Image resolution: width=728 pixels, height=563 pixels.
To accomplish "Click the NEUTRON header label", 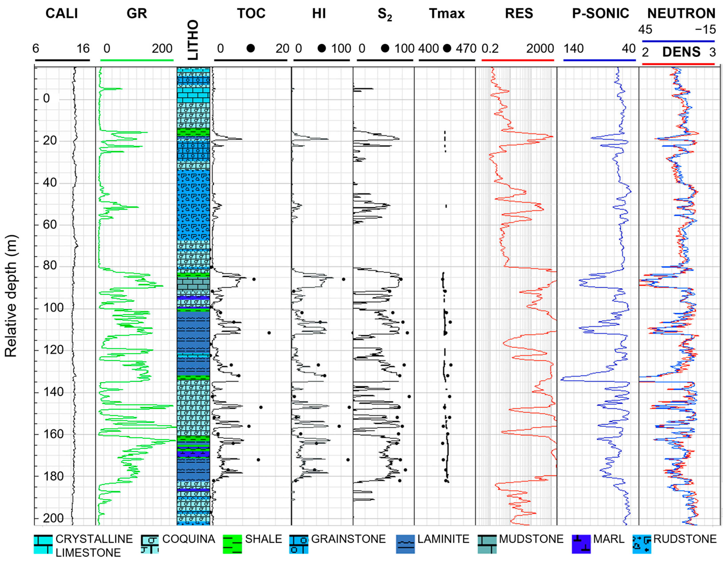I will click(x=681, y=14).
